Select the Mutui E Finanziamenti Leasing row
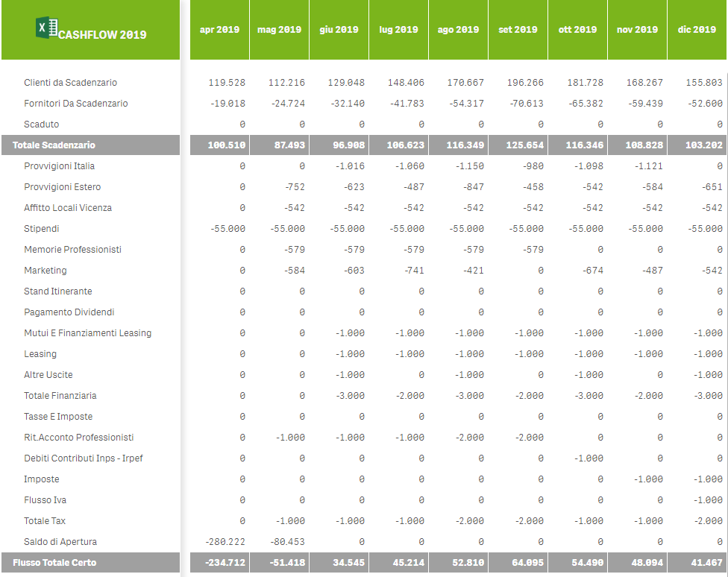 point(87,333)
